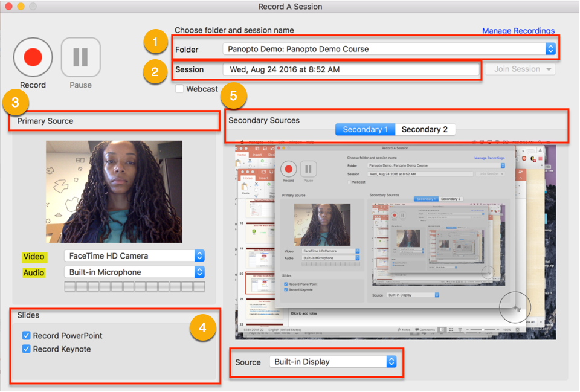Click the highlighted 'Audio' label
The image size is (580, 392).
pyautogui.click(x=34, y=273)
